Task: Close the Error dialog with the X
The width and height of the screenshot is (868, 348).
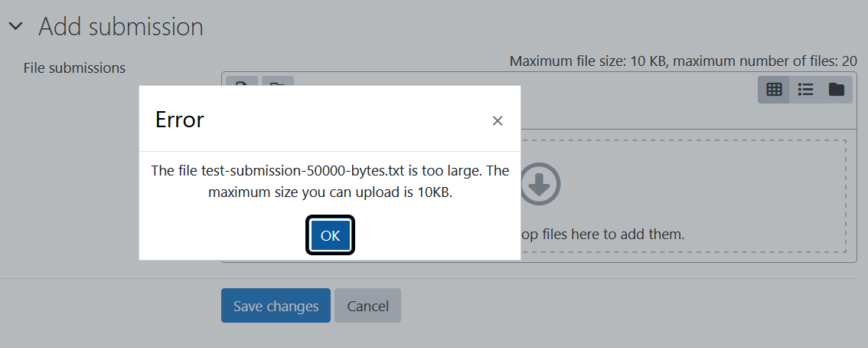Action: tap(497, 121)
